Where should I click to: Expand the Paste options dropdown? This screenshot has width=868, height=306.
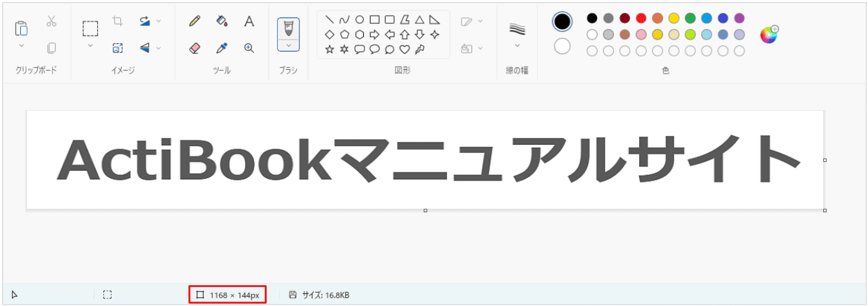(x=21, y=45)
